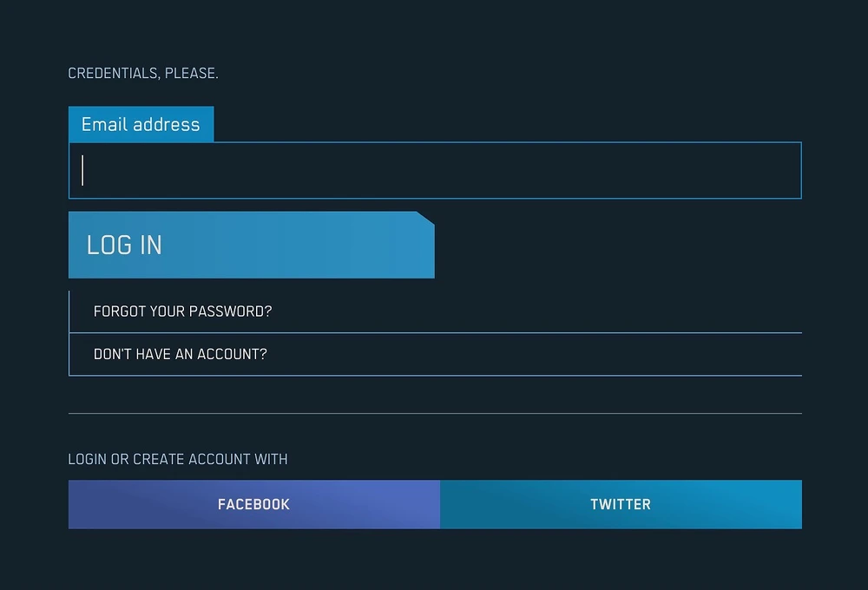Click the angled corner of LOG IN button
This screenshot has width=868, height=590.
click(424, 219)
